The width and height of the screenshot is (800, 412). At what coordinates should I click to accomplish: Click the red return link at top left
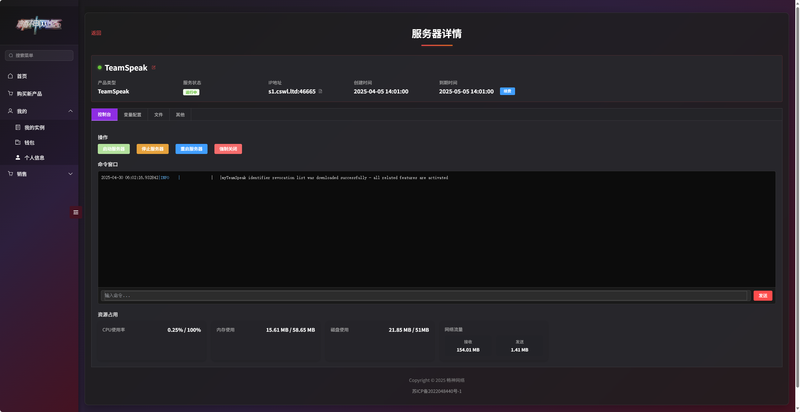point(96,33)
